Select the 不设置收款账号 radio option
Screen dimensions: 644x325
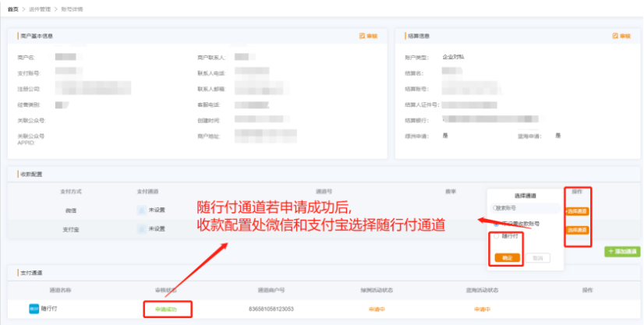point(497,223)
